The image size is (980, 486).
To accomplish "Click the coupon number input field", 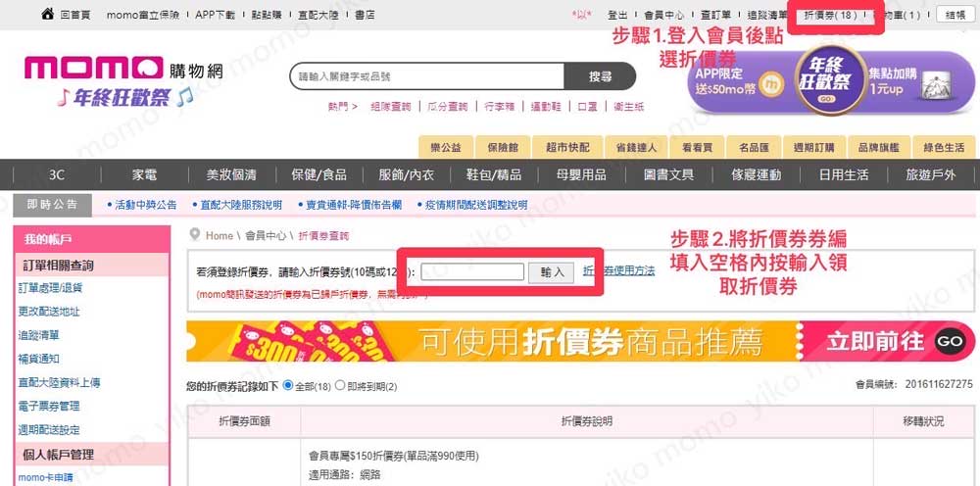I will tap(472, 271).
